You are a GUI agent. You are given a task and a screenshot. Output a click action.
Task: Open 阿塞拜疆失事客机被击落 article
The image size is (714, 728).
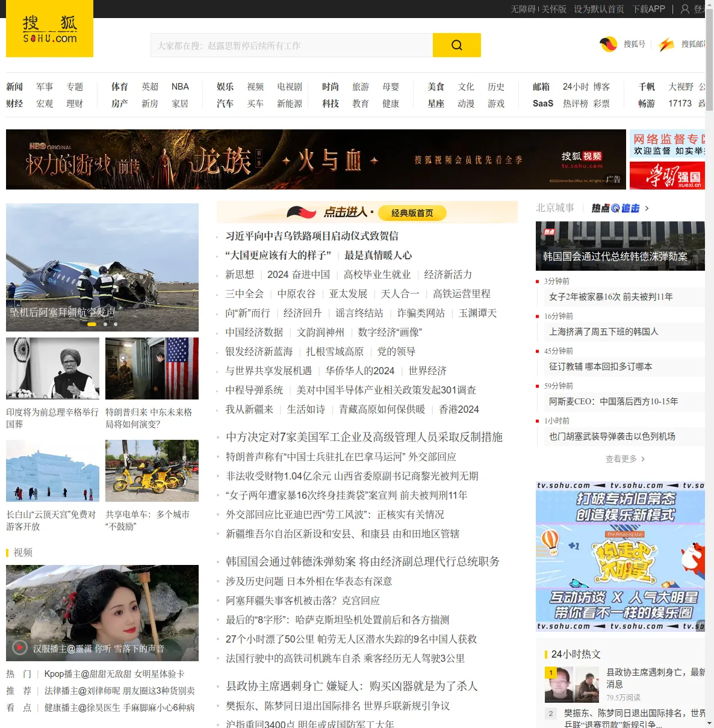[x=303, y=600]
